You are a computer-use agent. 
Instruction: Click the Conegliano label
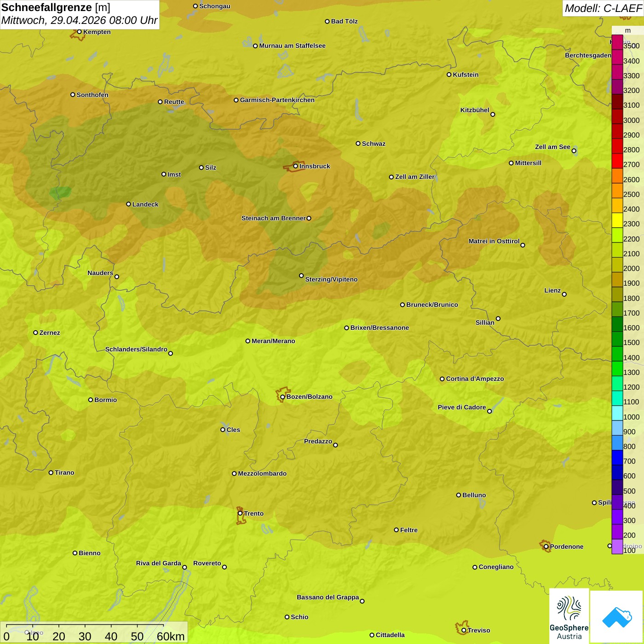click(496, 567)
